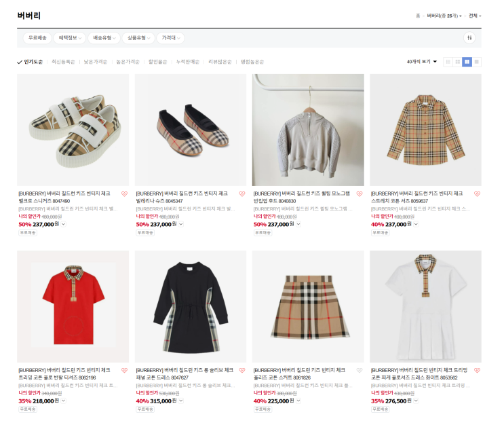
Task: Open the filter settings slider icon
Action: (469, 38)
